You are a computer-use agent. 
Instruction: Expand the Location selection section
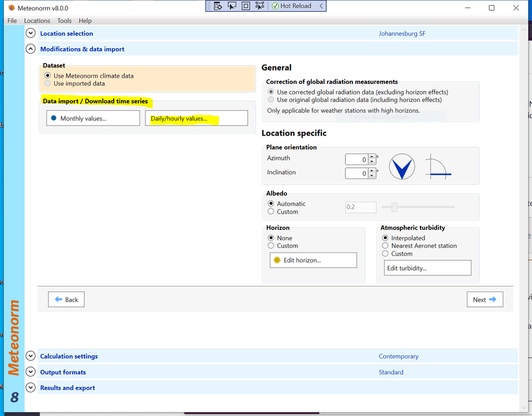pos(30,33)
